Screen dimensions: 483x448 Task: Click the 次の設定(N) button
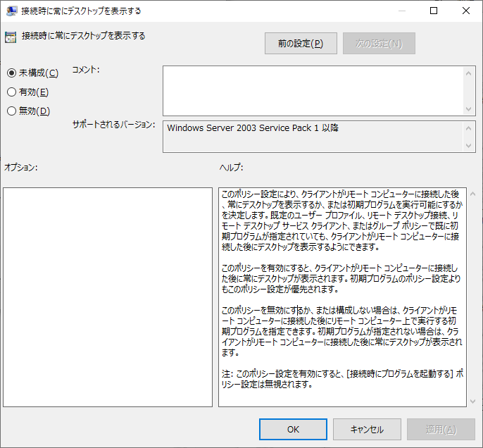pyautogui.click(x=379, y=44)
